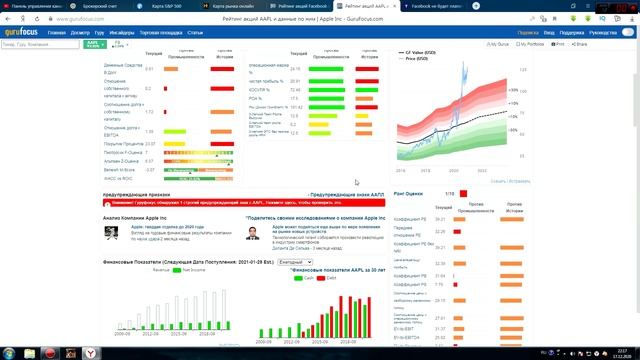Viewport: 640px width, 360px height.
Task: Click the green Cash legend swatch
Action: point(298,278)
